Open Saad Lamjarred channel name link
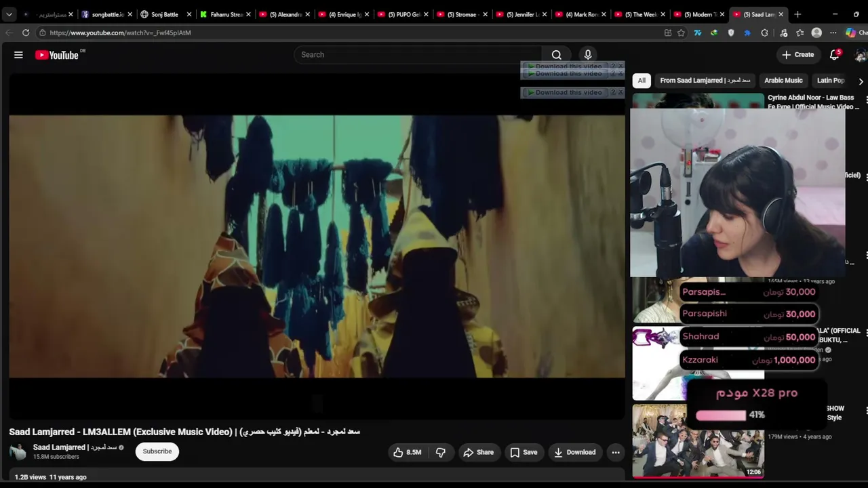This screenshot has width=868, height=488. (x=75, y=448)
